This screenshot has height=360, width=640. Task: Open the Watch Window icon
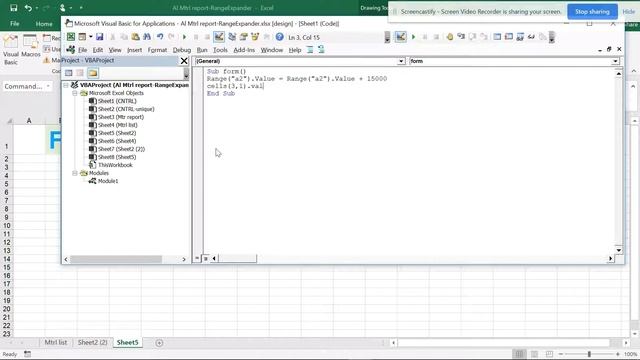click(x=520, y=37)
